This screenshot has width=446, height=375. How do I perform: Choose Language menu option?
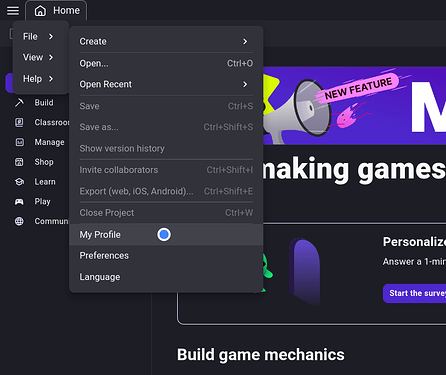166,277
